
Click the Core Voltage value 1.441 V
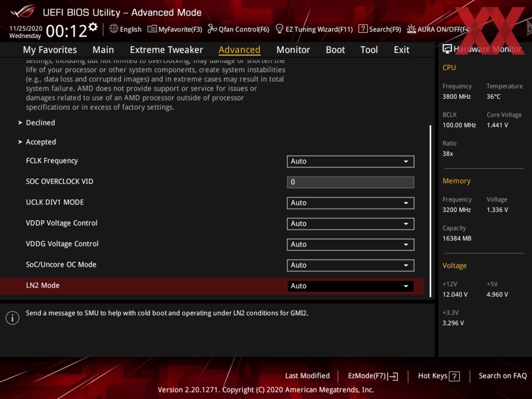click(497, 125)
